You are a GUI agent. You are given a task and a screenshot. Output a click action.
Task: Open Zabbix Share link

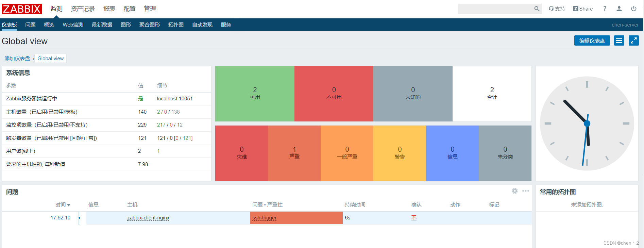click(x=583, y=9)
